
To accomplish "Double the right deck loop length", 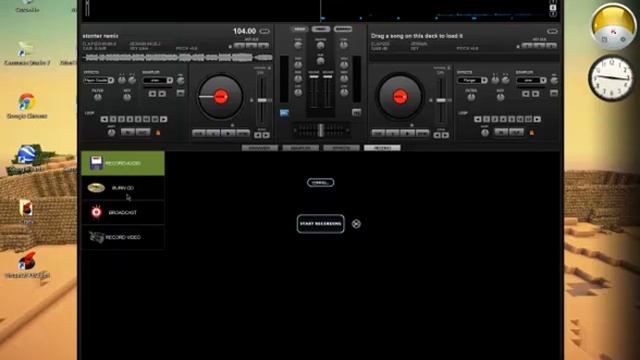I will pos(537,119).
